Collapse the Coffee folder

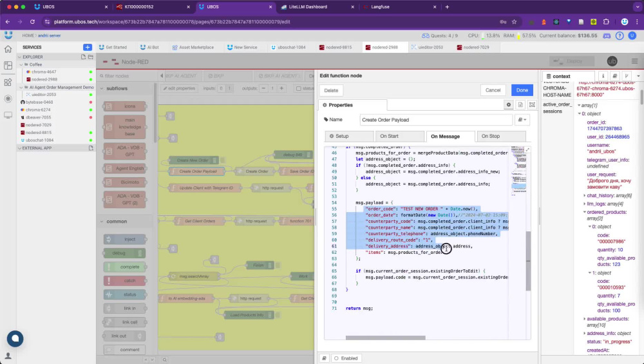coord(21,64)
